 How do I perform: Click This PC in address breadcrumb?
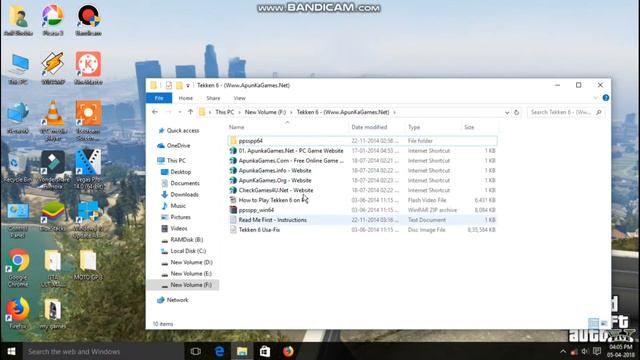pyautogui.click(x=224, y=112)
